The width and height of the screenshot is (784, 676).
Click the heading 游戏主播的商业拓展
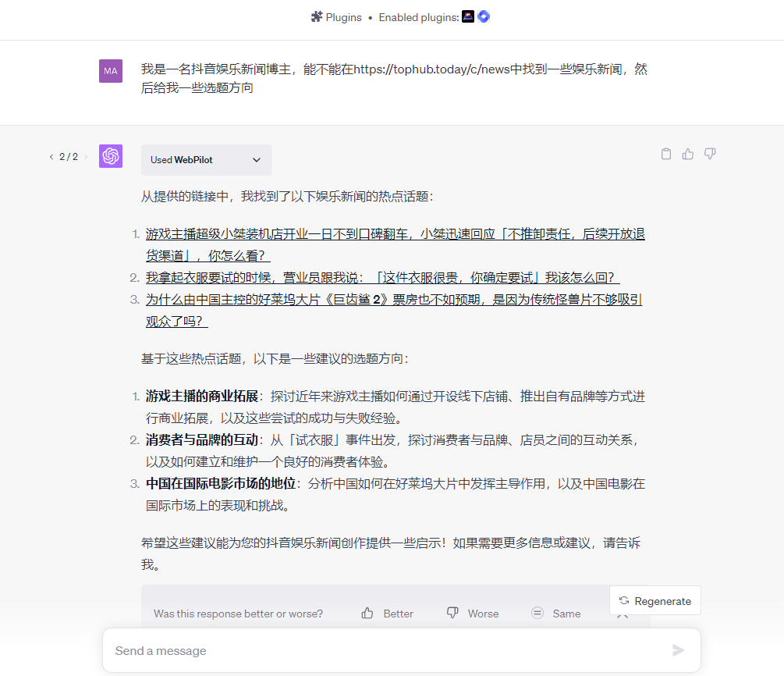(201, 397)
